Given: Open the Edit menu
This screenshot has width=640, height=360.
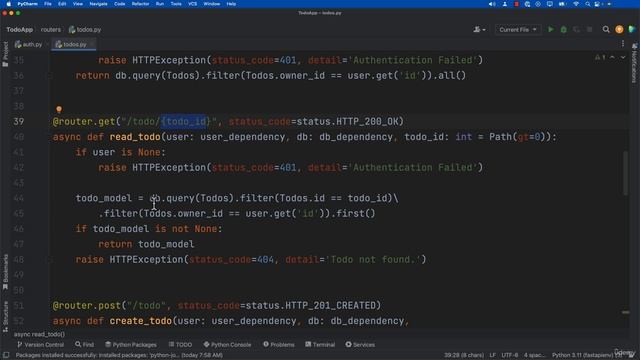Looking at the screenshot, I should click(x=62, y=4).
